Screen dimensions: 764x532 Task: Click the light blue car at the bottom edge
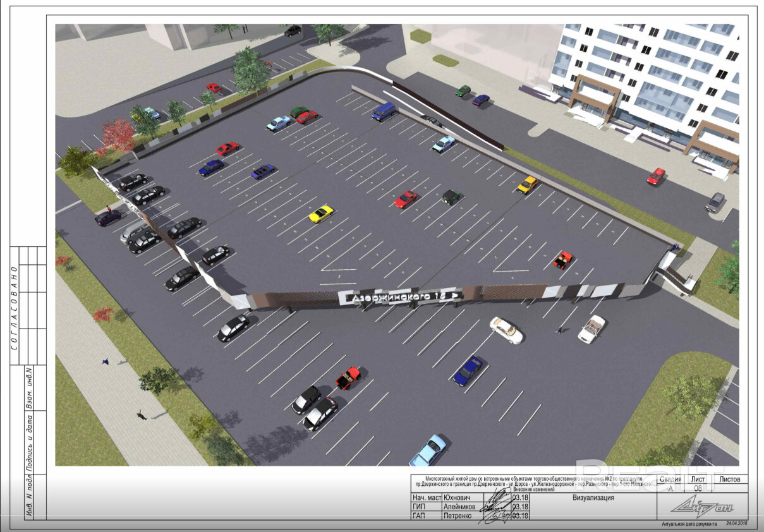(x=427, y=449)
